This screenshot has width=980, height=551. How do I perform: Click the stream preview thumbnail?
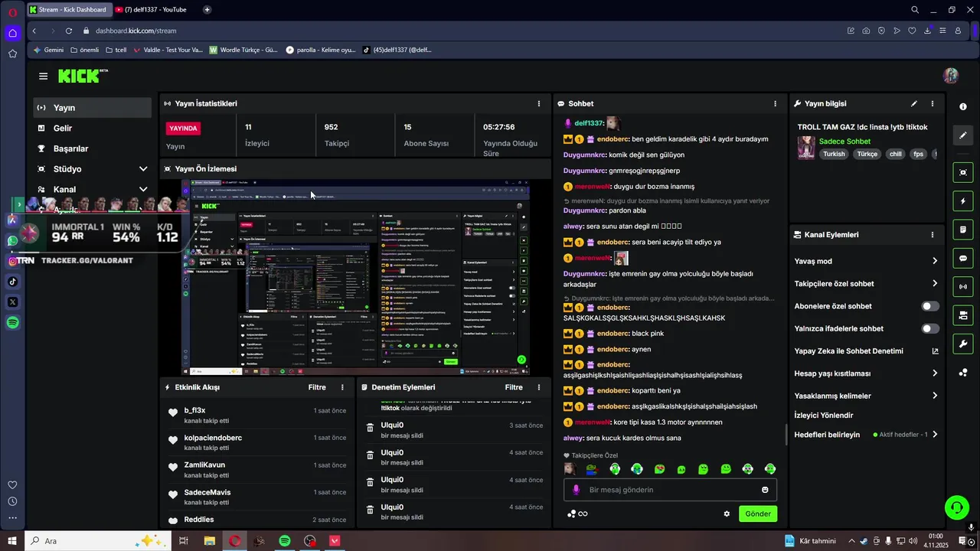tap(355, 277)
